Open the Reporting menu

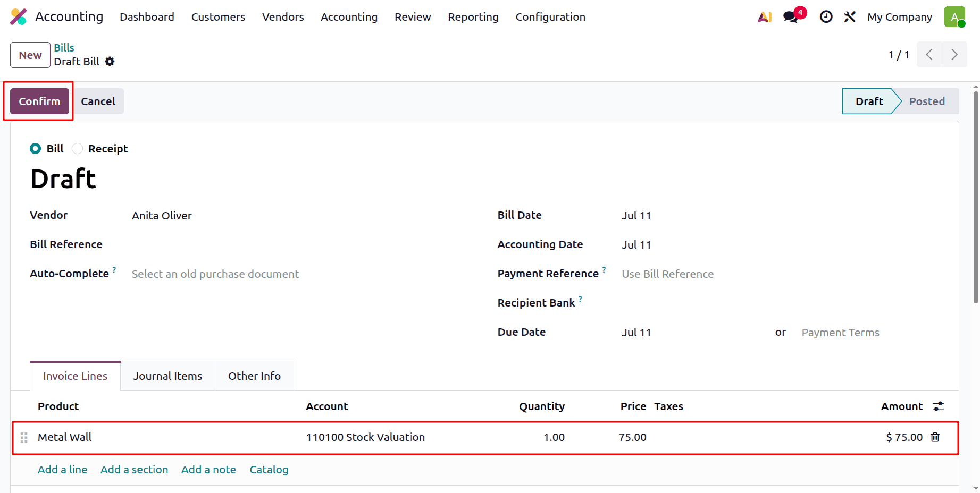click(473, 17)
